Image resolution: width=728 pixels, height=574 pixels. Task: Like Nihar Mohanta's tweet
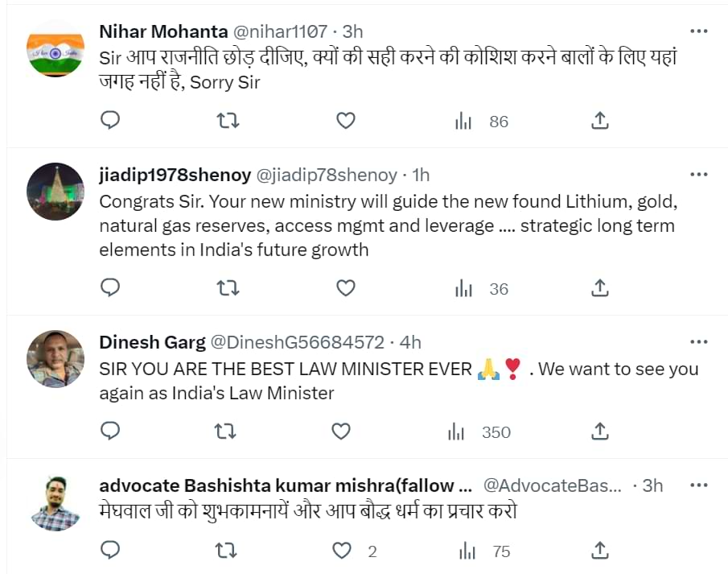pyautogui.click(x=345, y=121)
